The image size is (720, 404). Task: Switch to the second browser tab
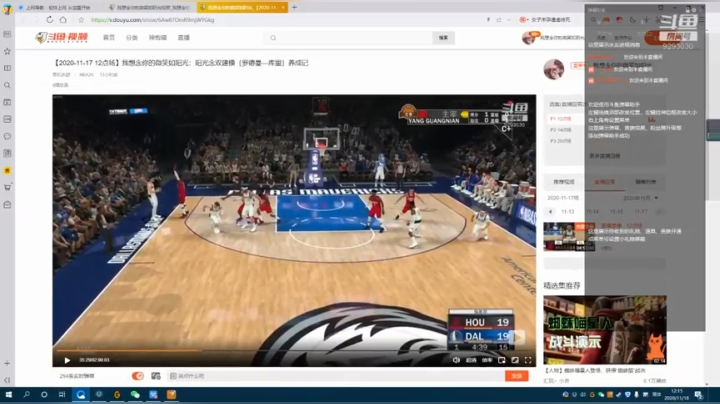[152, 7]
